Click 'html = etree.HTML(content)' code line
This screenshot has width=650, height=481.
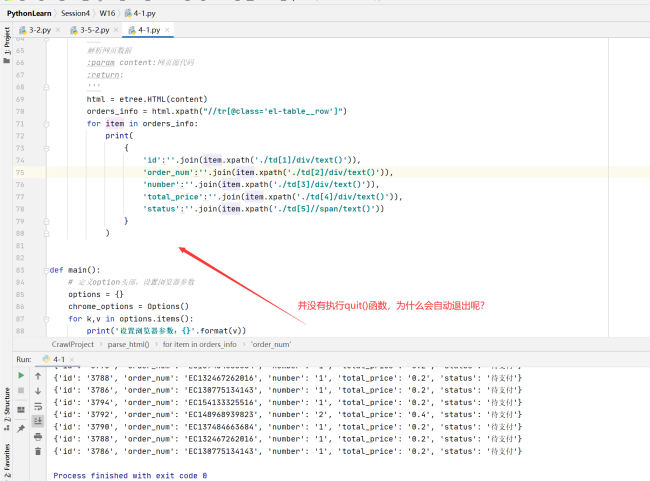coord(147,99)
